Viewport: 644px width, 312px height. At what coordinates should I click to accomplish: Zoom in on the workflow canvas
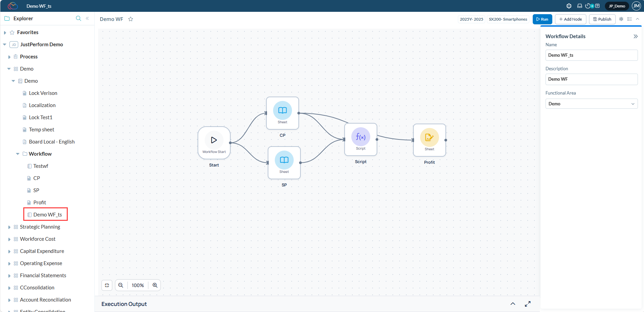pos(155,285)
